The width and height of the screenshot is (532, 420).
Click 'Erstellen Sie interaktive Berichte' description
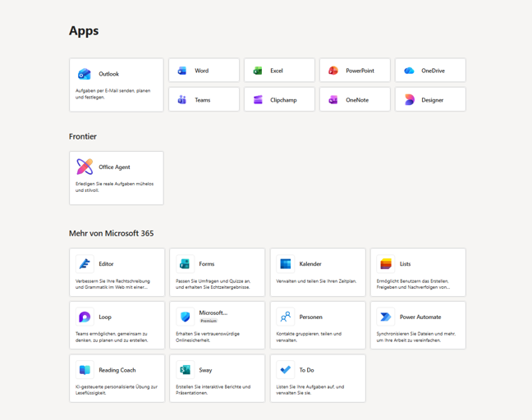point(213,390)
